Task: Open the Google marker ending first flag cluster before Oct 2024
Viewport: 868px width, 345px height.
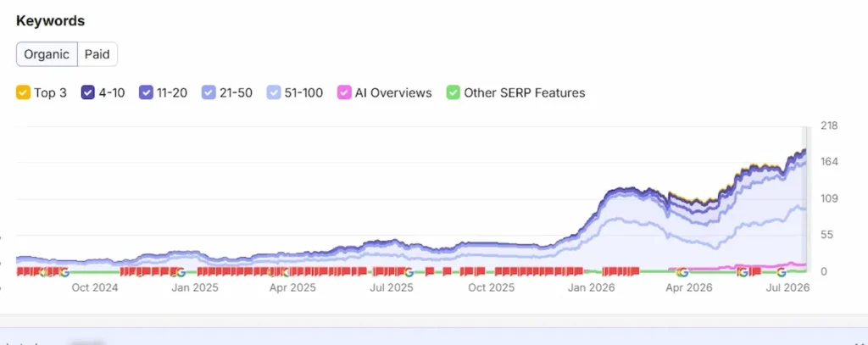Action: 64,272
